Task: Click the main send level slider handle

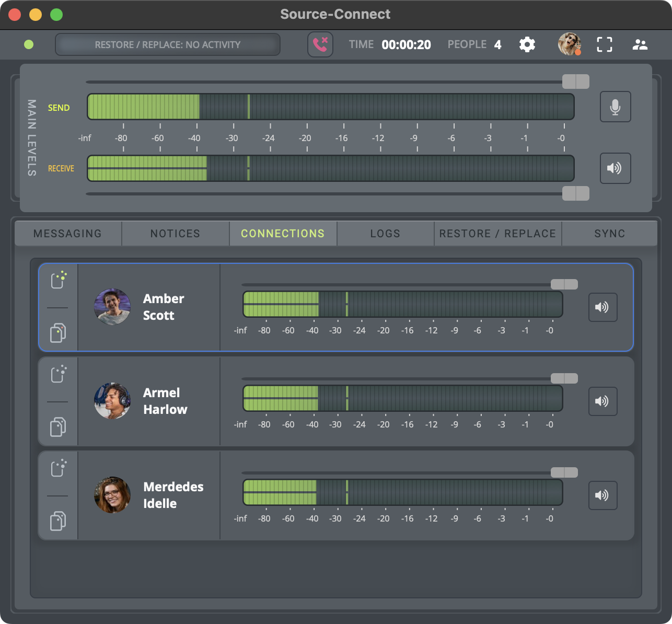Action: [575, 82]
